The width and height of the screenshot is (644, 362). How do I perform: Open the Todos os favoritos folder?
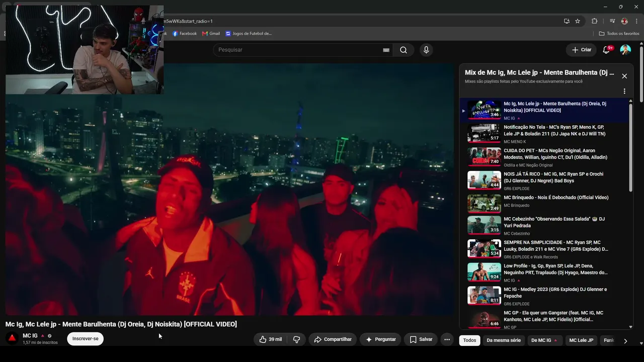(619, 34)
